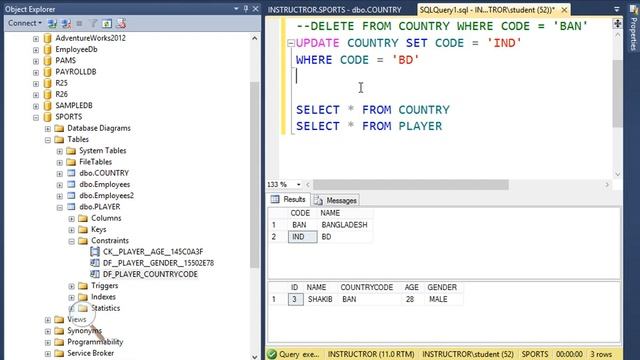Expand the dbo.COUNTRY table node
640x360 pixels.
tap(60, 173)
